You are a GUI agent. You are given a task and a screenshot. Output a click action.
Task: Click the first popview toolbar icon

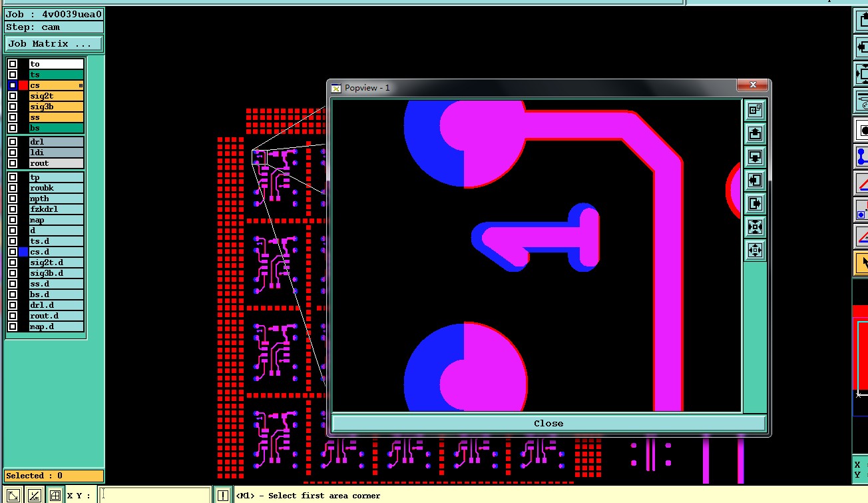pos(755,110)
